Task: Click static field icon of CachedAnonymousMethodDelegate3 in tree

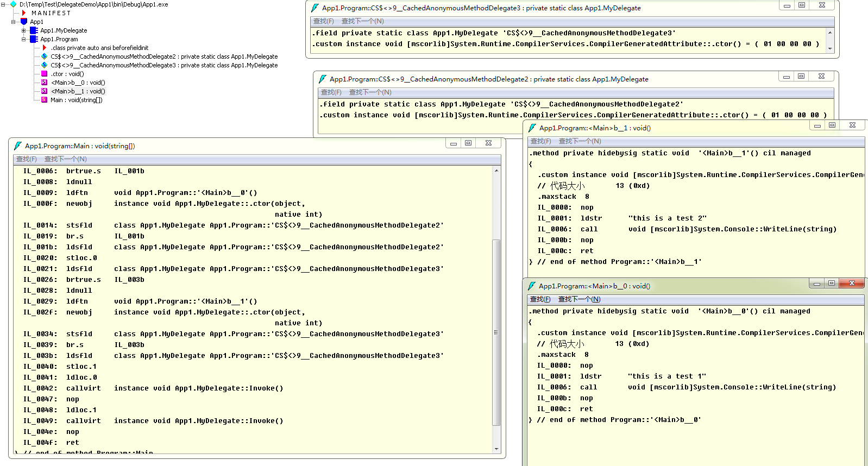Action: point(45,65)
